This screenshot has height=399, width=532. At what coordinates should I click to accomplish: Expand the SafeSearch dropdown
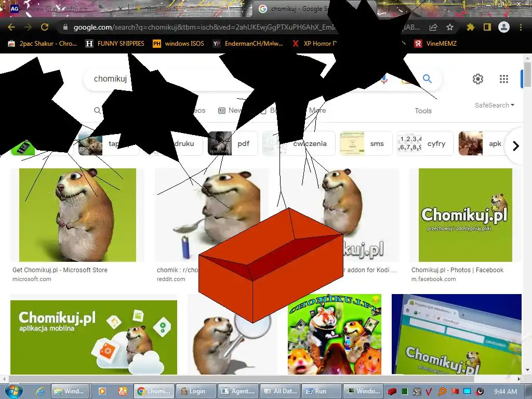(495, 105)
